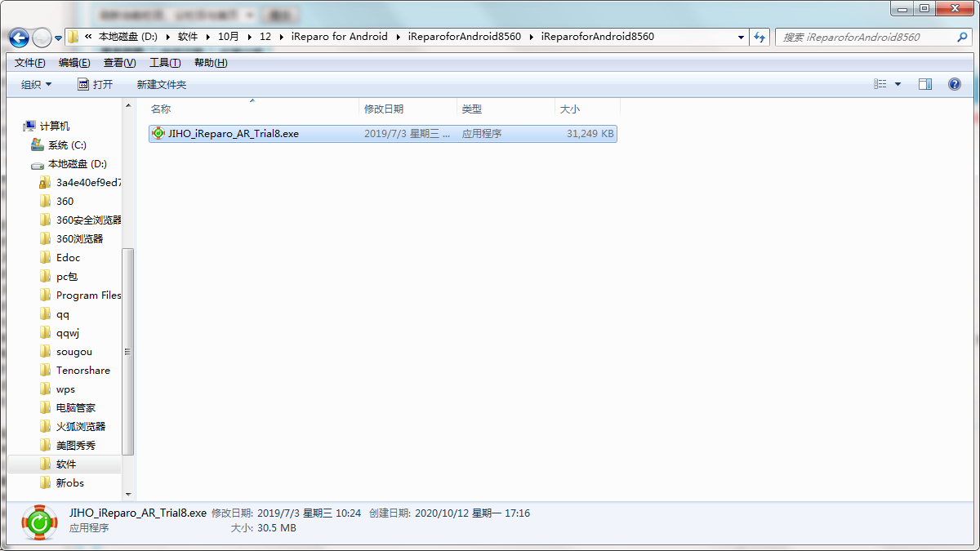Click 10月 in the address breadcrumb

(229, 37)
